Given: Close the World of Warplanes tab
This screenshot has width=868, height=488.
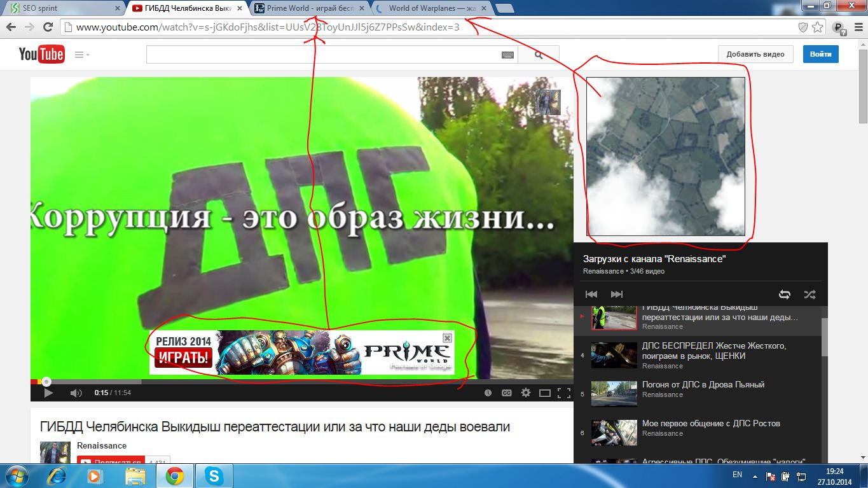Looking at the screenshot, I should tap(484, 8).
